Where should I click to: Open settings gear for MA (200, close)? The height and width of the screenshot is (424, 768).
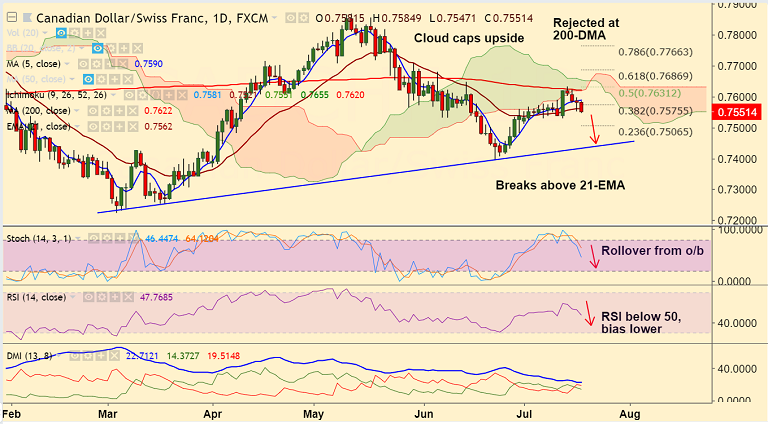coord(106,111)
